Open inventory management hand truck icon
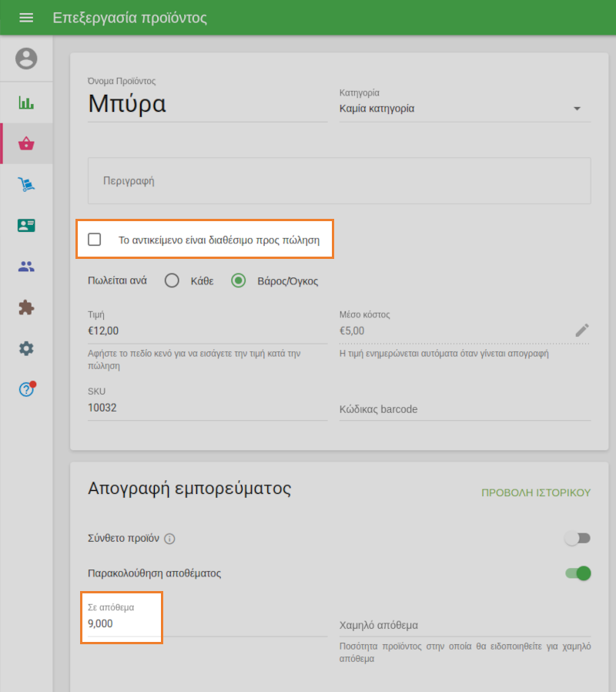 [x=26, y=184]
